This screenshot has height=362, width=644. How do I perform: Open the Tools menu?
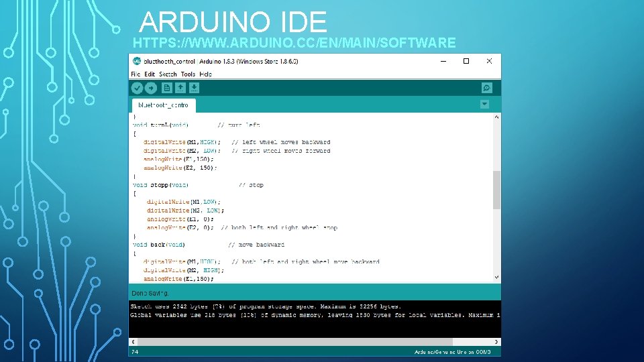188,74
